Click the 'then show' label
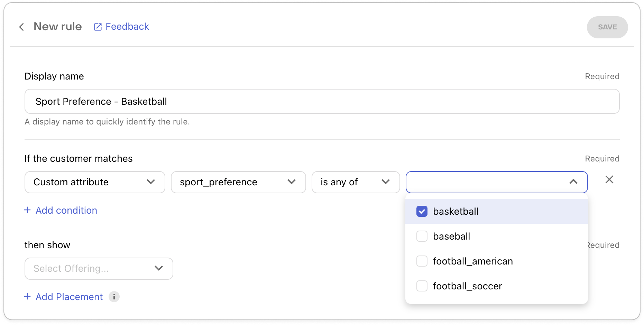 47,245
